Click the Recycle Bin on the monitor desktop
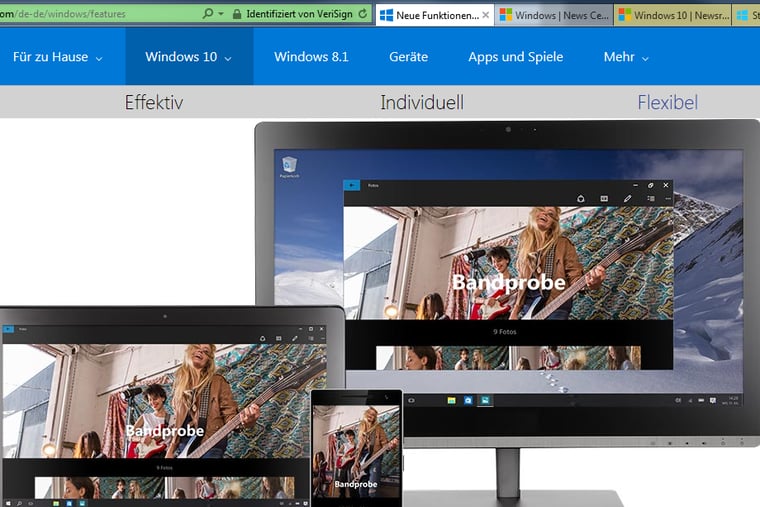Screen dimensions: 760x507 [290, 166]
